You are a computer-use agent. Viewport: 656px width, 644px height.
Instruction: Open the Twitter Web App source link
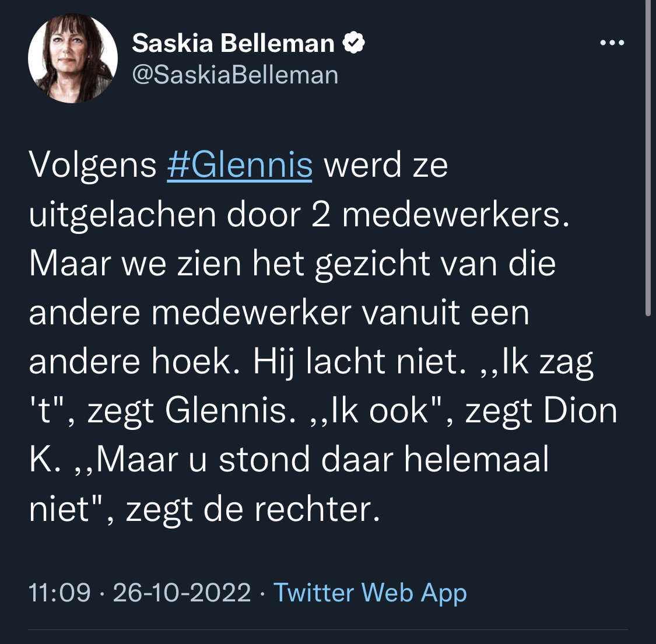pos(370,593)
